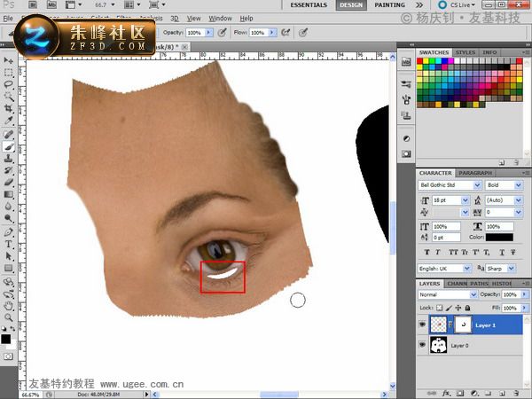
Task: Select the Crop tool
Action: [x=9, y=108]
